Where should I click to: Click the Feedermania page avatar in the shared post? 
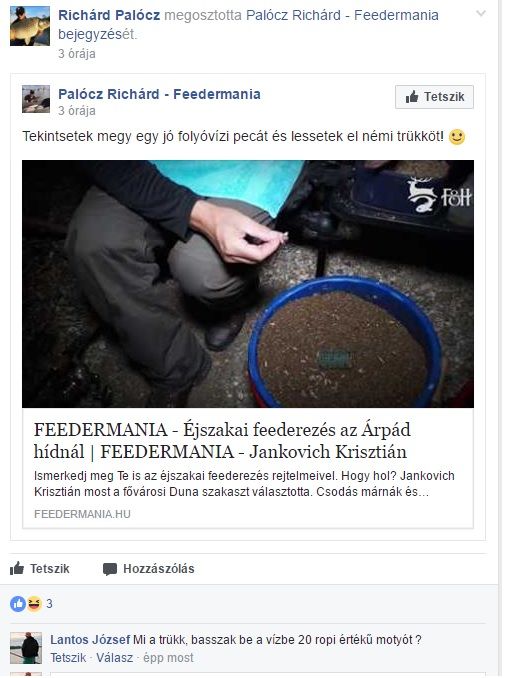36,99
